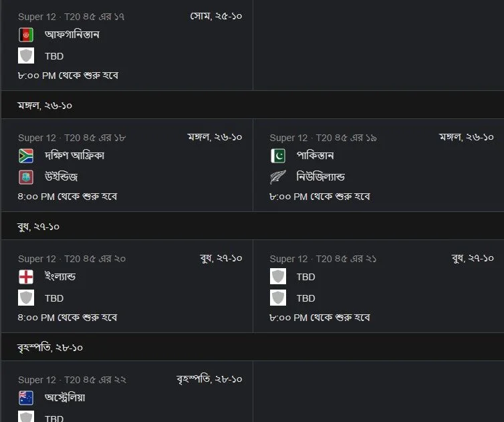Select the মঙ্গল, ২৬-১০ date header
Viewport: 504px width, 422px height.
pyautogui.click(x=45, y=106)
